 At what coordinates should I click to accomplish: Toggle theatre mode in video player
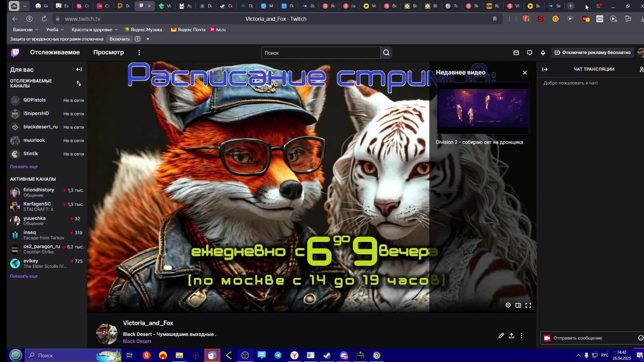click(x=518, y=305)
